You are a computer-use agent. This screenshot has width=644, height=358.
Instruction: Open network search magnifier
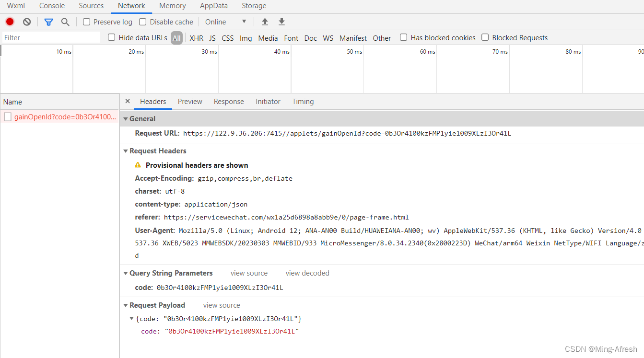(x=65, y=22)
